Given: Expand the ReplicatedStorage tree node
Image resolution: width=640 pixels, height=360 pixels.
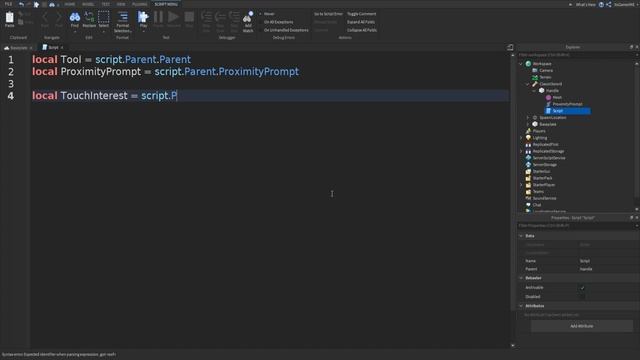Looking at the screenshot, I should [521, 151].
